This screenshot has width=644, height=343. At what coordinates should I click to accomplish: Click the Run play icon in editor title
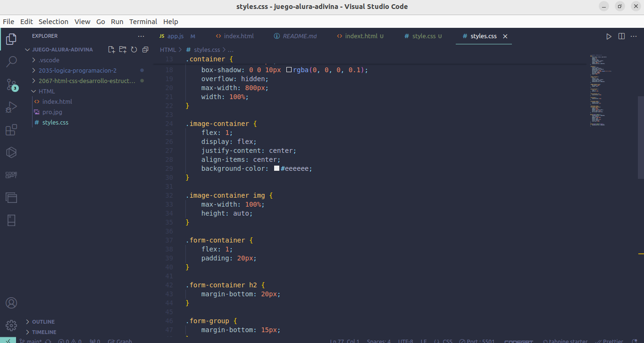[609, 36]
